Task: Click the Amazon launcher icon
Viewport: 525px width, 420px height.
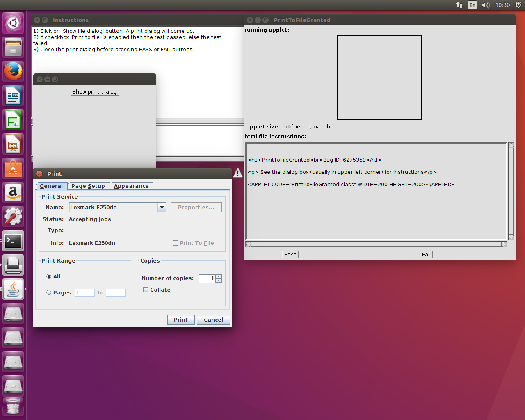Action: point(13,192)
